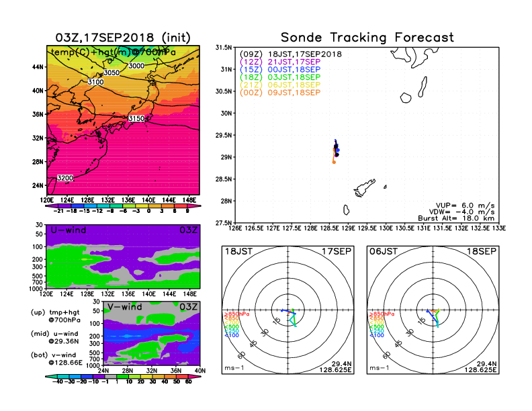Click the blue sonde track marker
Screen dimensions: 532x411
(338, 150)
